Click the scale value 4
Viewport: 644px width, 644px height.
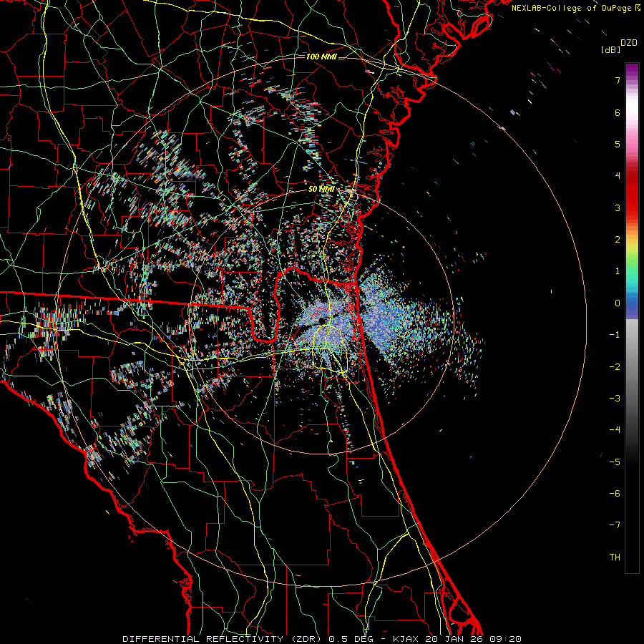(618, 176)
